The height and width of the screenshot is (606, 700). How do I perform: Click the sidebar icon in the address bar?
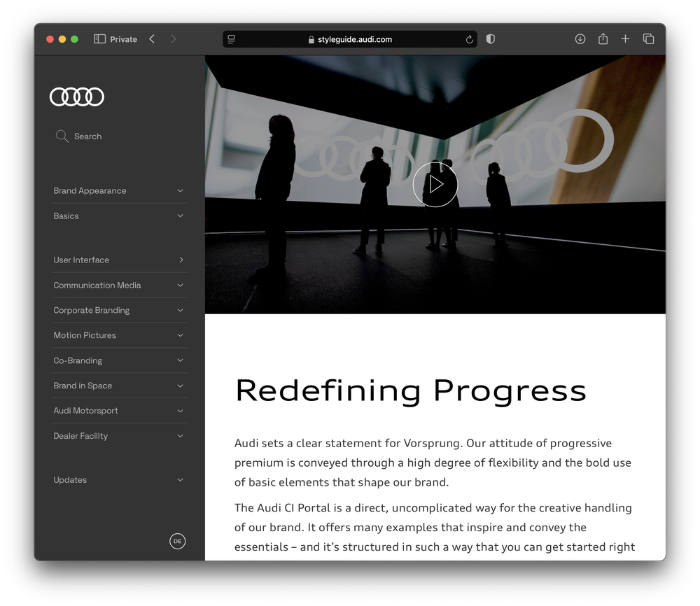click(231, 39)
